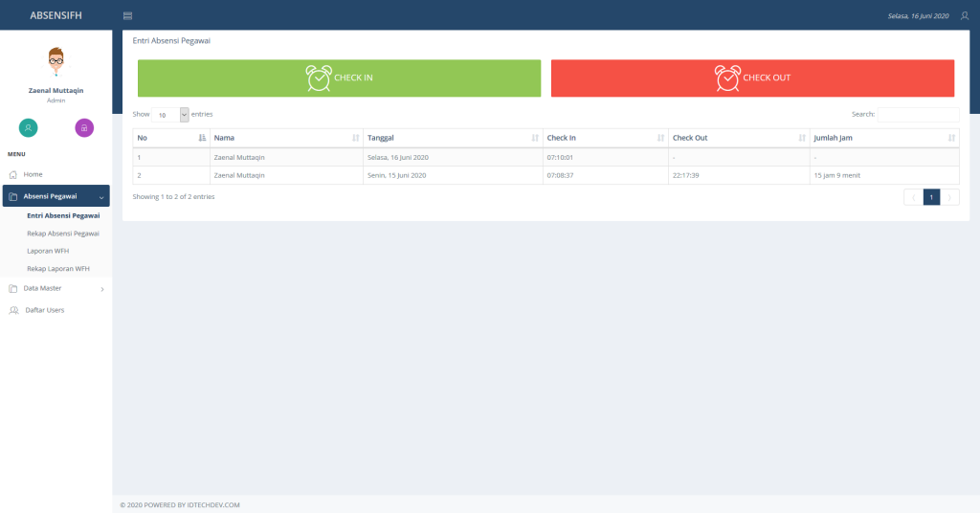Click the Selasa, 16 Juni 2020 table cell
This screenshot has height=513, width=980.
tap(453, 158)
